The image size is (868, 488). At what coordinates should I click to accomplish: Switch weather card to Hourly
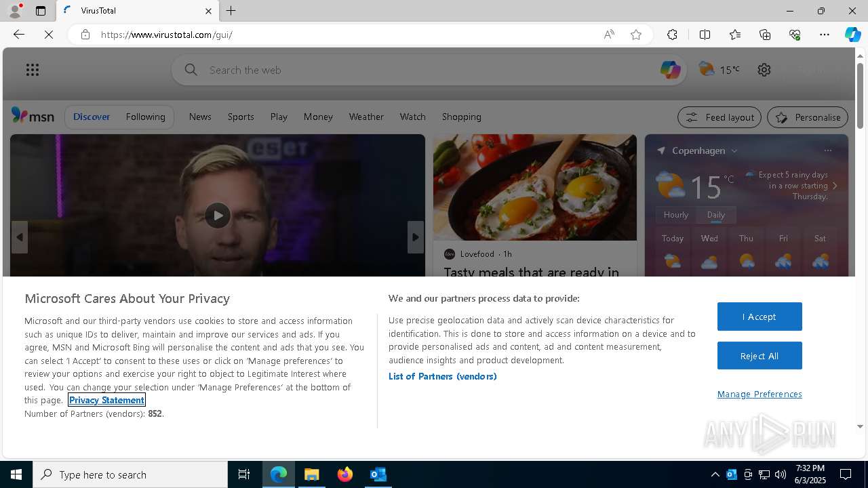coord(676,215)
